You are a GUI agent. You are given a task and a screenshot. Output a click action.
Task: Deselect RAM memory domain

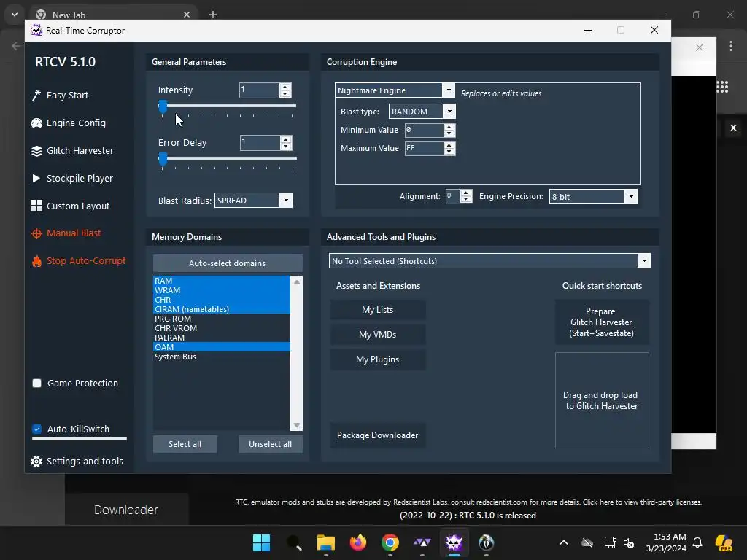(222, 281)
